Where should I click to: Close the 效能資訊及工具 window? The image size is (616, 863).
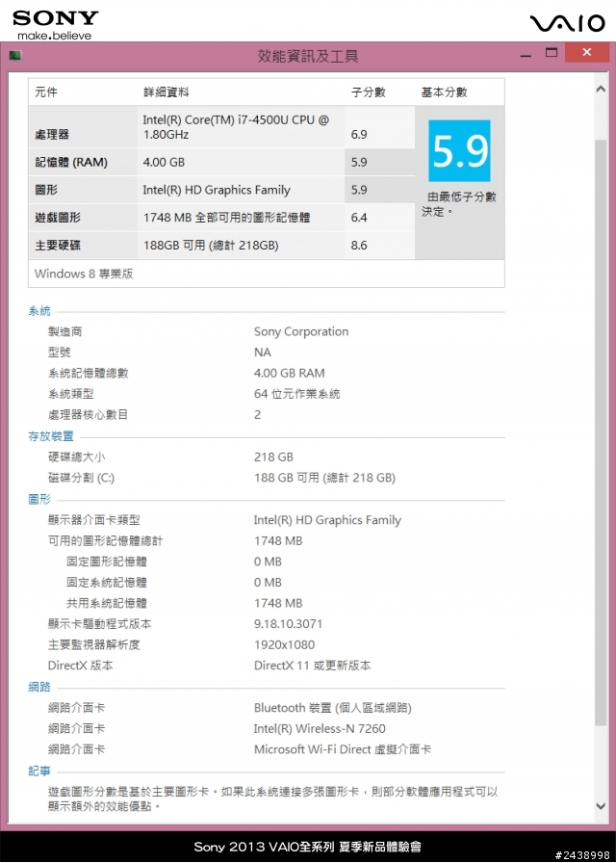[x=587, y=53]
